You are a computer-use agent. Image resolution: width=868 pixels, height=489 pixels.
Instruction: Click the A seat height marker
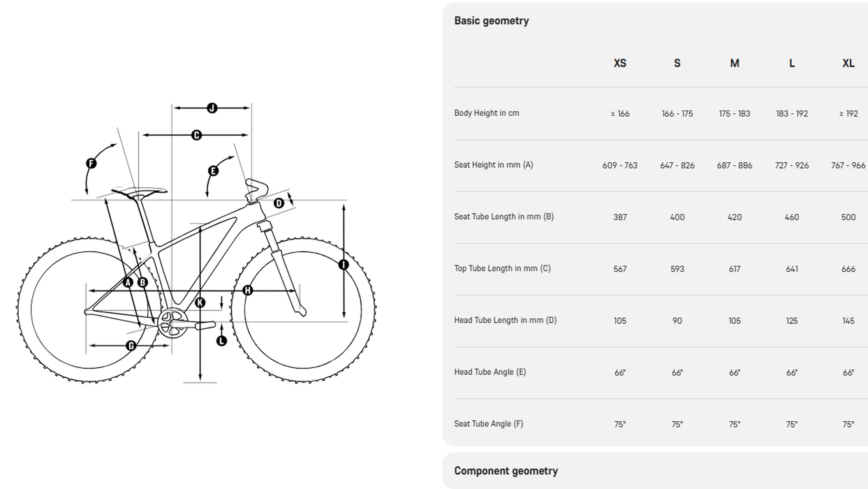tap(128, 282)
